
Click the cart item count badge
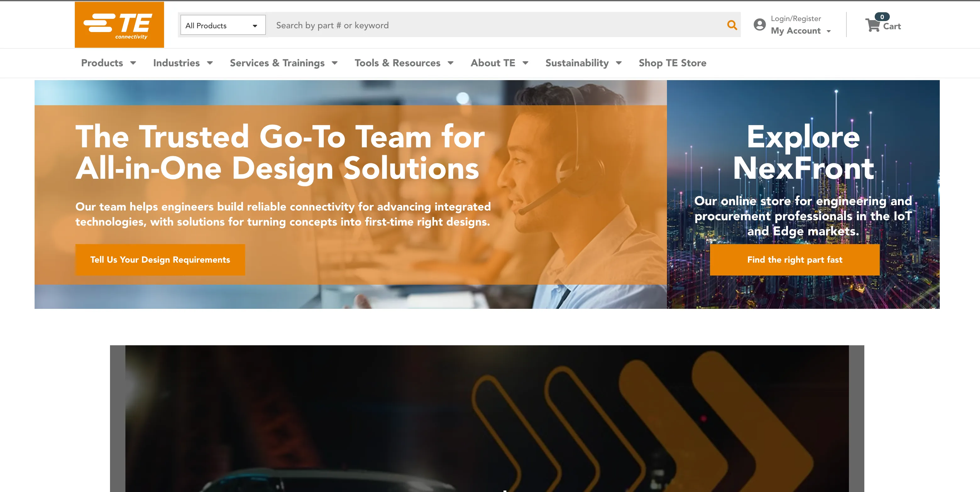(882, 17)
